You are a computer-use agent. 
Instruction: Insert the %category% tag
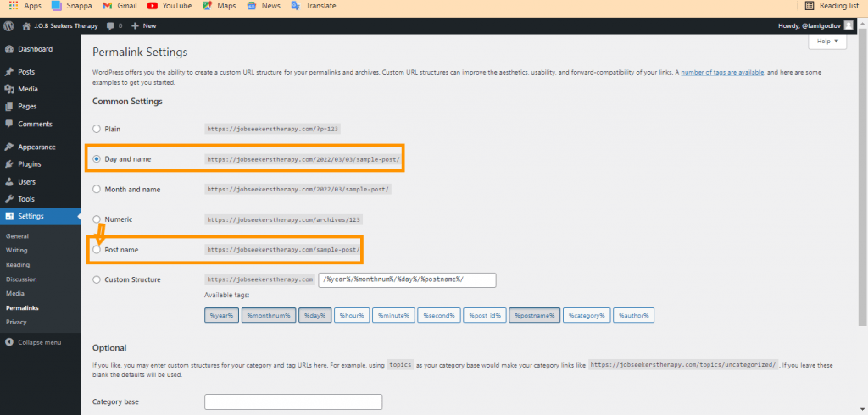tap(587, 315)
